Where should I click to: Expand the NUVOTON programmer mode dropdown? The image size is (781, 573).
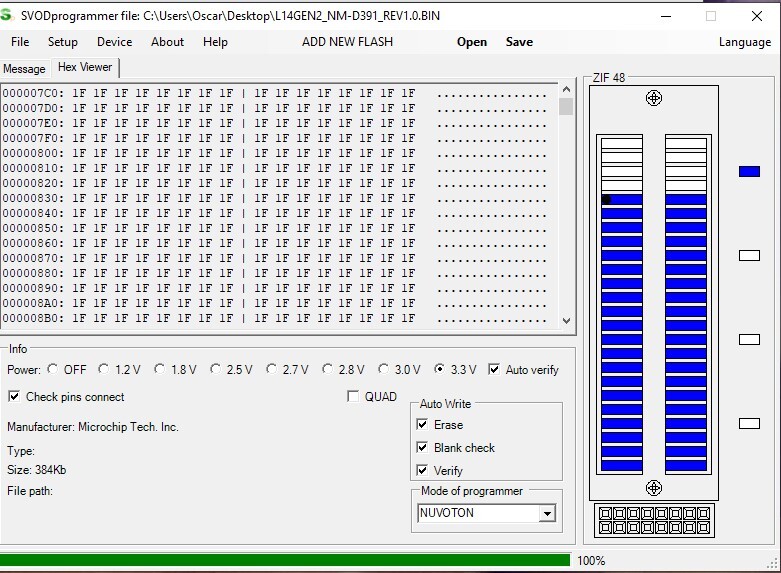pos(546,514)
